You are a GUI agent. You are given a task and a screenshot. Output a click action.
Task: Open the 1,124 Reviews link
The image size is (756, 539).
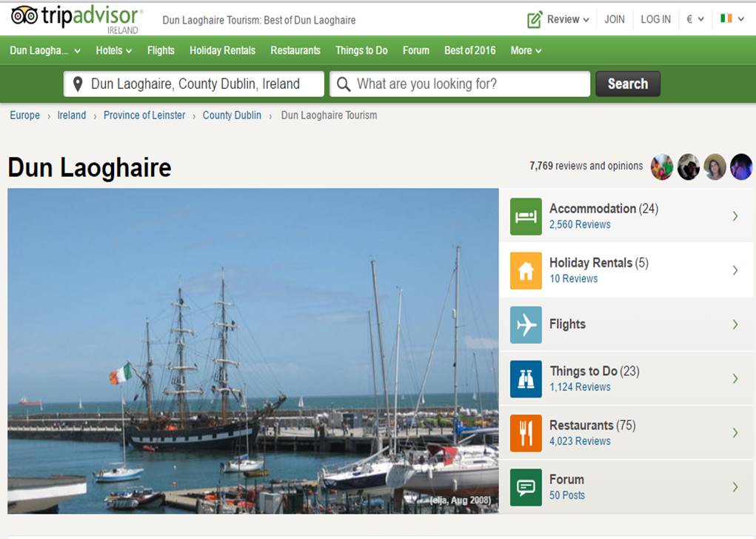point(580,387)
